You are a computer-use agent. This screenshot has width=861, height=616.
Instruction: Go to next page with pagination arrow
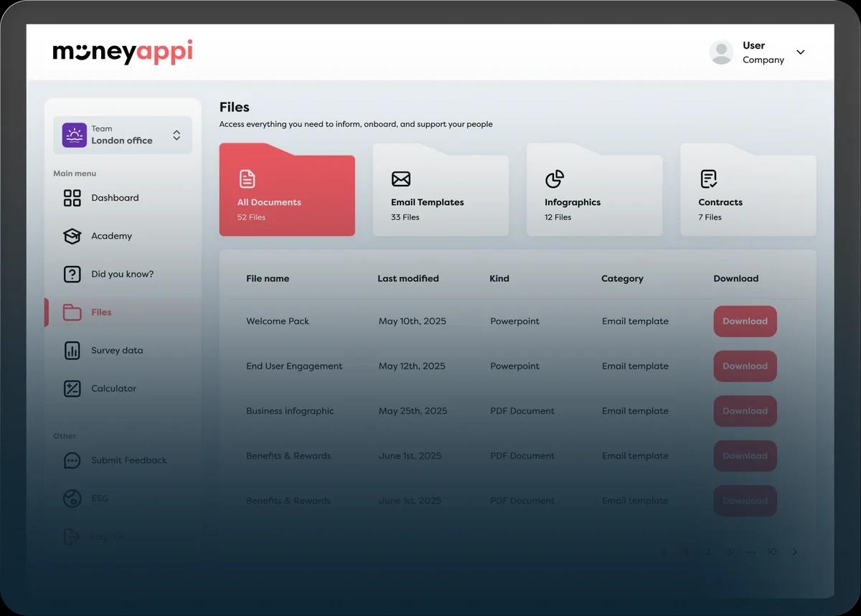794,552
